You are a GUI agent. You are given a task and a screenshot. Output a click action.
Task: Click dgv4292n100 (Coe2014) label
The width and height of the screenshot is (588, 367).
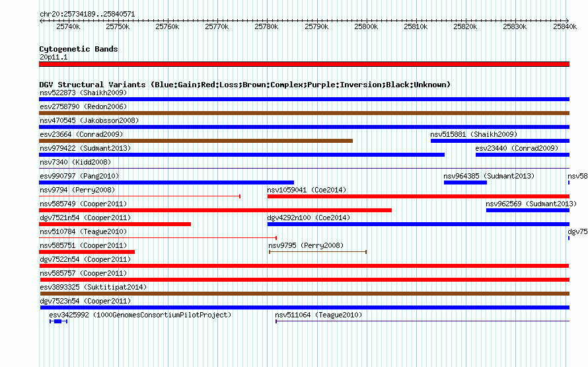coord(309,218)
